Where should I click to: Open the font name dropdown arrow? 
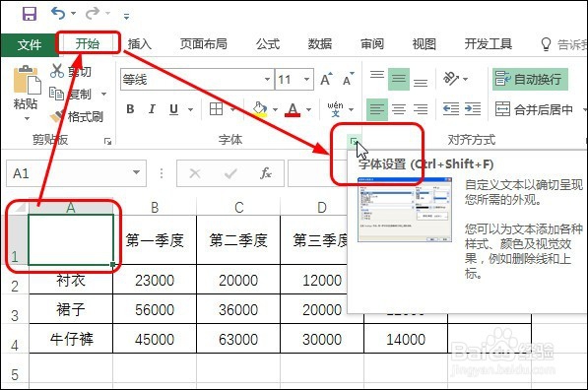coord(267,79)
